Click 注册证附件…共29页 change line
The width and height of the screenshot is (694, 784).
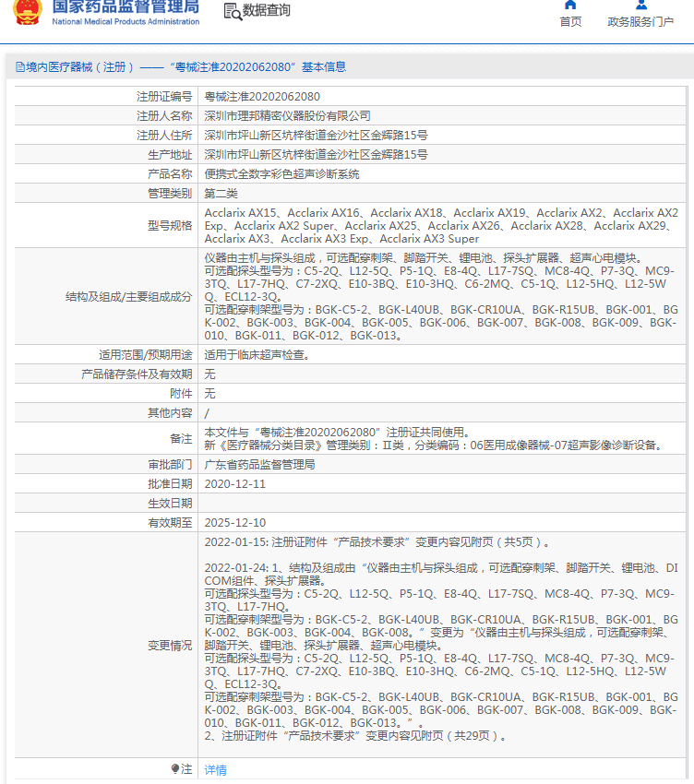point(357,736)
